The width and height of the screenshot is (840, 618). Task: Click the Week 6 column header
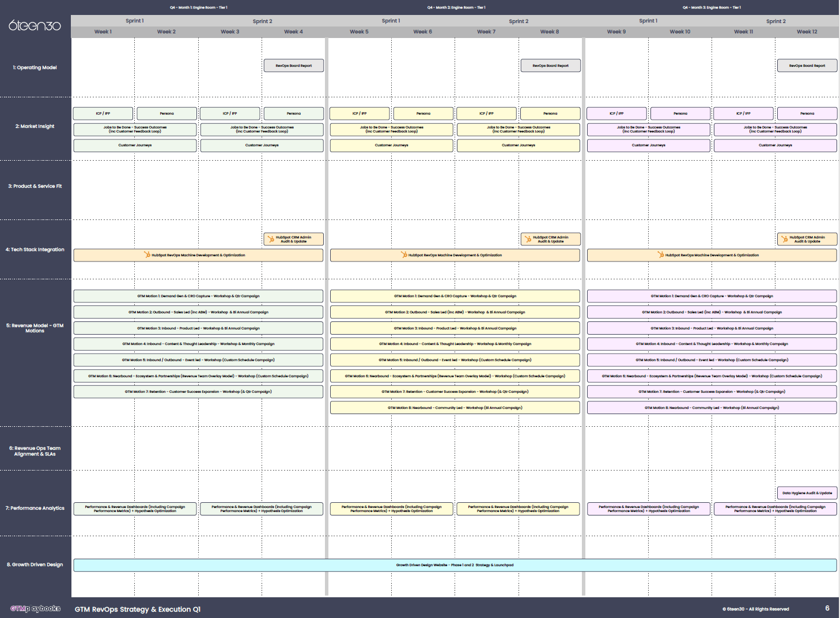pos(422,32)
